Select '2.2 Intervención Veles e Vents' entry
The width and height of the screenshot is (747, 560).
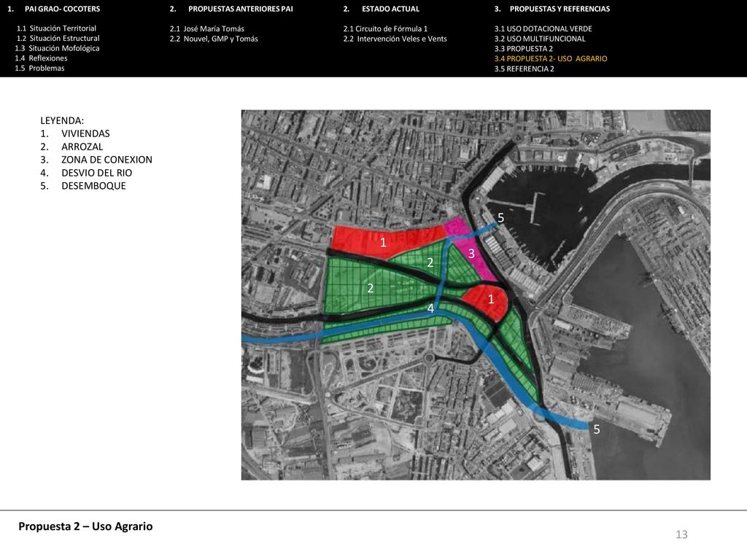395,39
